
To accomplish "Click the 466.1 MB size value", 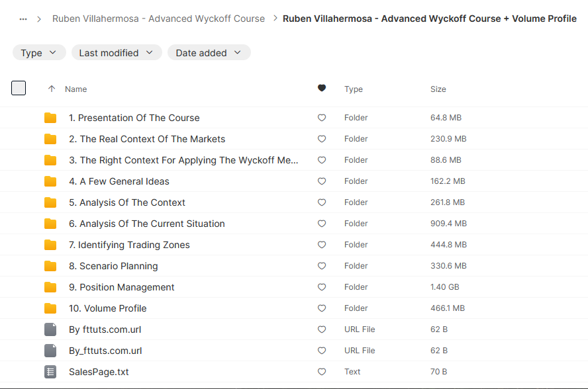I will (x=448, y=308).
